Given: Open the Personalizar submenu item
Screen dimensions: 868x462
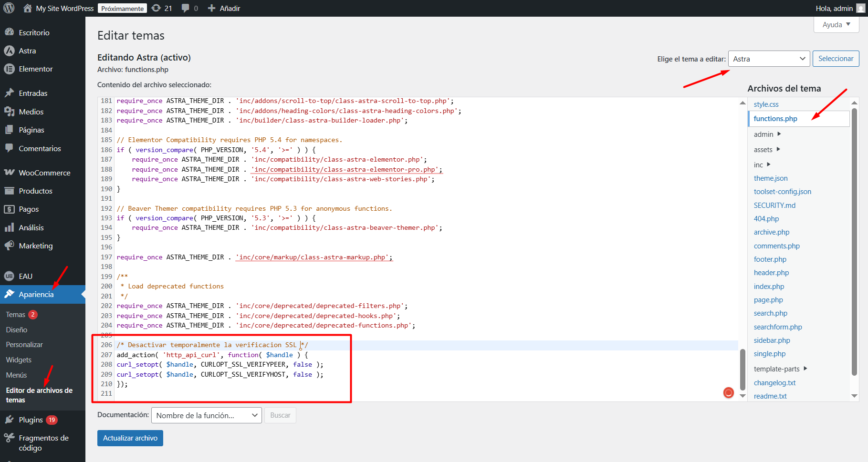Looking at the screenshot, I should point(24,345).
